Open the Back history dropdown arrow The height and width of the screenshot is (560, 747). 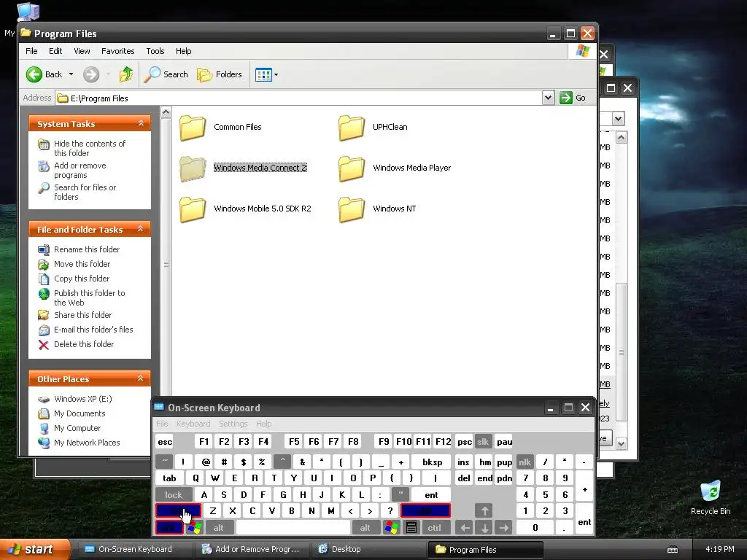tap(71, 74)
